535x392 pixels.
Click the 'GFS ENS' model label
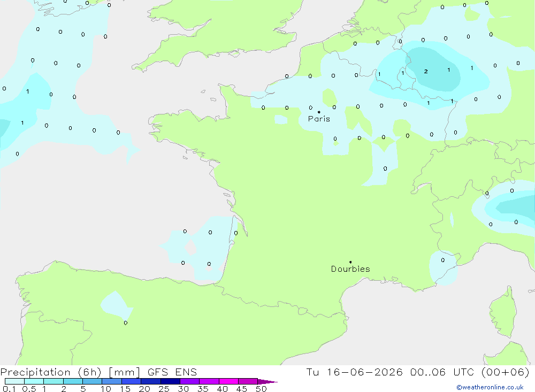172,372
